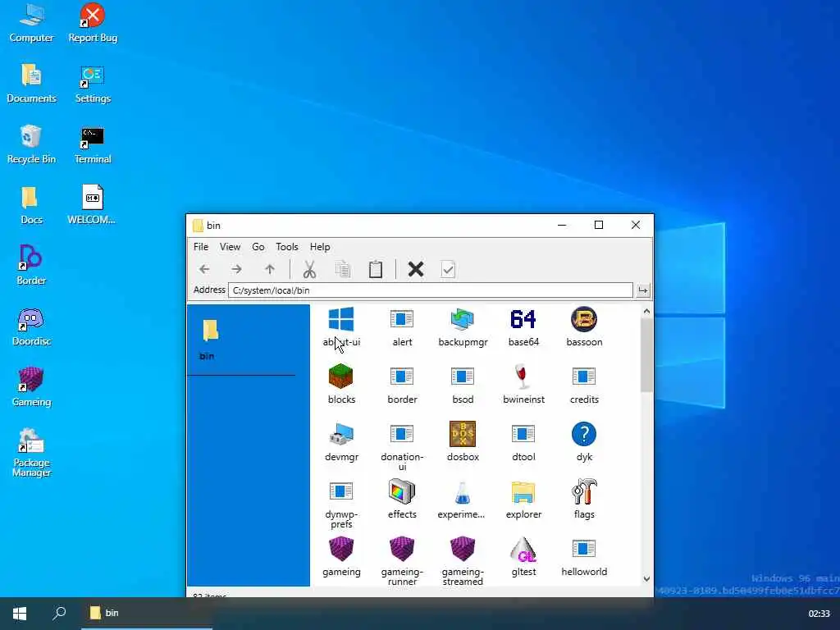Select the alert program icon
Image resolution: width=840 pixels, height=630 pixels.
point(402,320)
